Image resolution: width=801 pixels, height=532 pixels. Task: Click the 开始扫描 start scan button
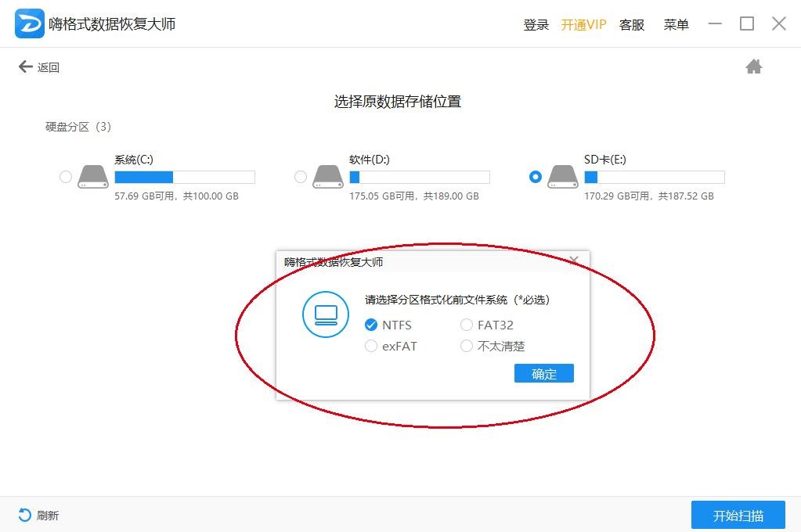pyautogui.click(x=738, y=516)
